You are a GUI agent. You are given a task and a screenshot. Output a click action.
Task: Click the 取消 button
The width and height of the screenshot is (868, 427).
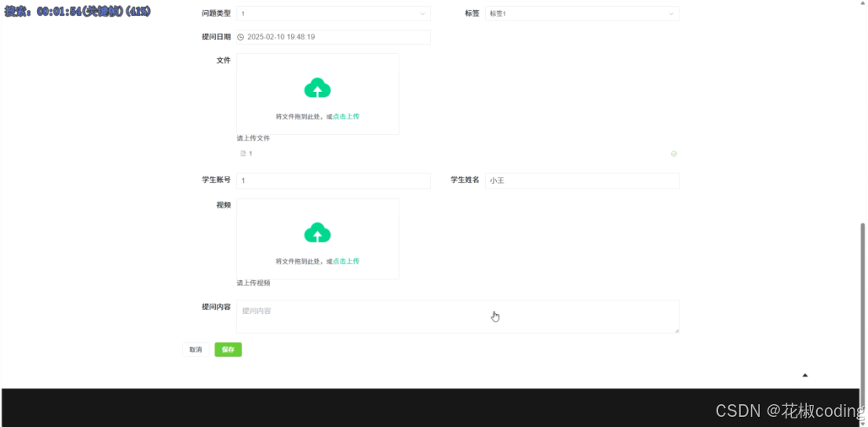[x=195, y=349]
